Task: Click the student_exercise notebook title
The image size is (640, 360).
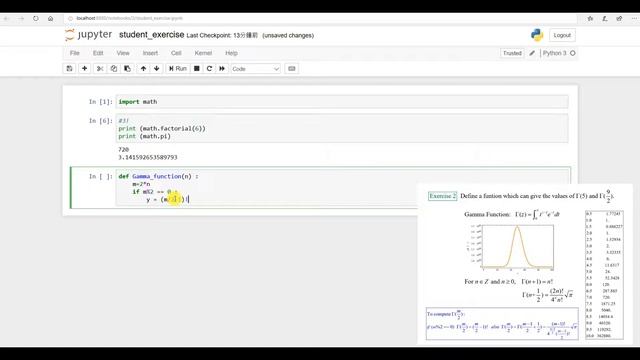Action: tap(151, 35)
